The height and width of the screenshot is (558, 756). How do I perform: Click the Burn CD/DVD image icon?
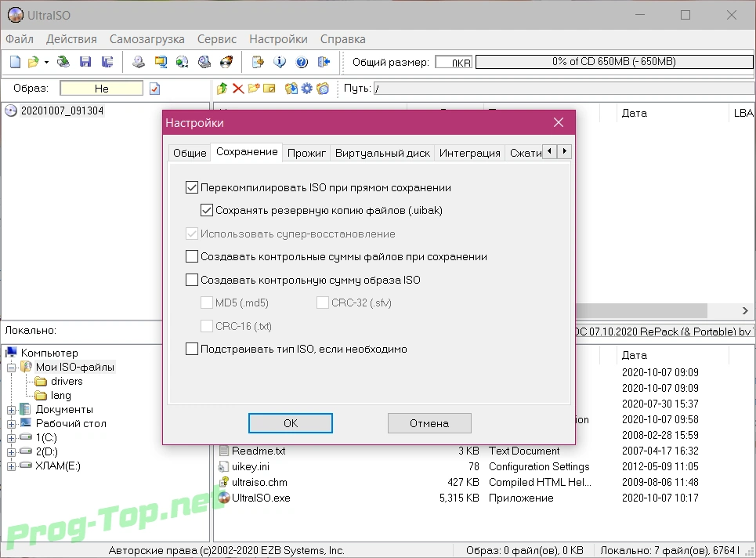pos(226,62)
